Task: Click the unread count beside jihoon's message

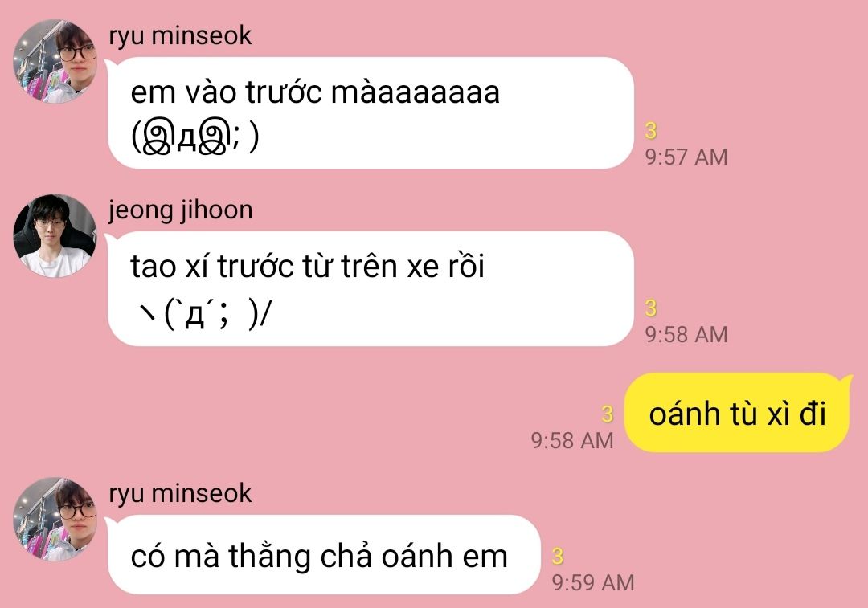Action: pos(651,308)
